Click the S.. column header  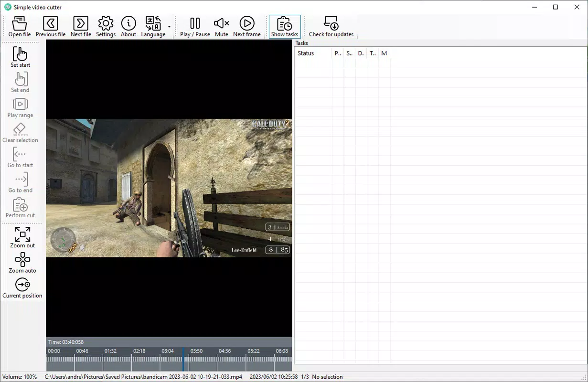click(x=350, y=53)
